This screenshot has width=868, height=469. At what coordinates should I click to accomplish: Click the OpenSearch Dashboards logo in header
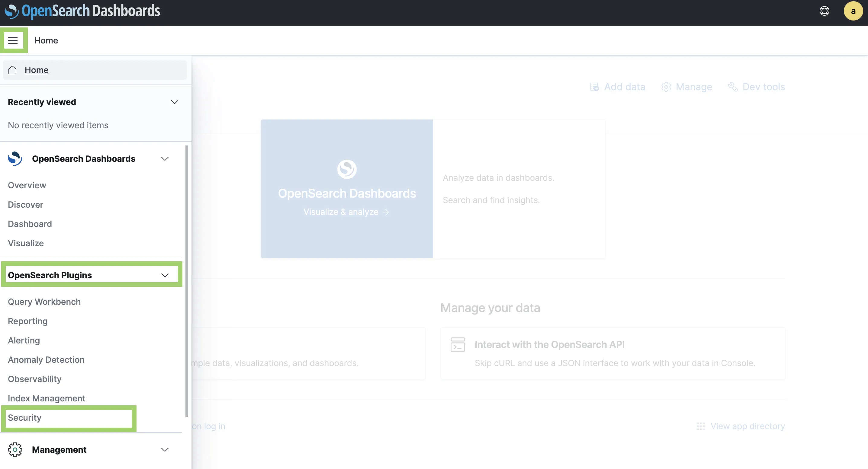(x=82, y=11)
